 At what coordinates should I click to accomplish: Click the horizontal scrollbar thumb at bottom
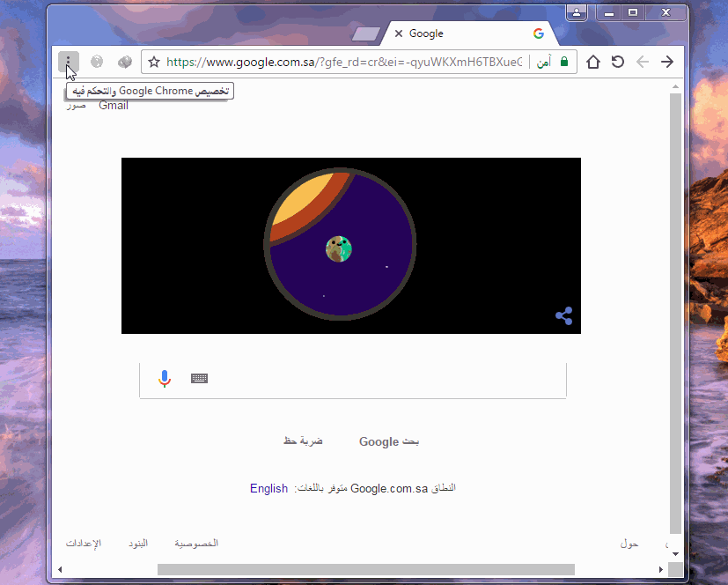[x=365, y=569]
